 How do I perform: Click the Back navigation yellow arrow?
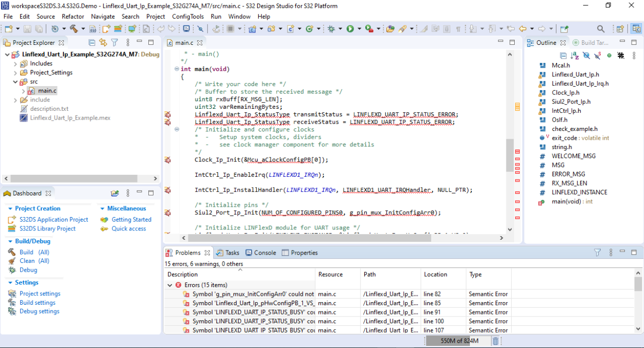tap(522, 29)
